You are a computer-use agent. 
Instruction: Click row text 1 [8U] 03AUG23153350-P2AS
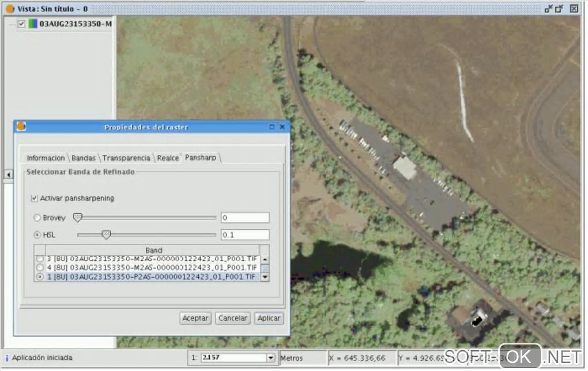tap(151, 277)
